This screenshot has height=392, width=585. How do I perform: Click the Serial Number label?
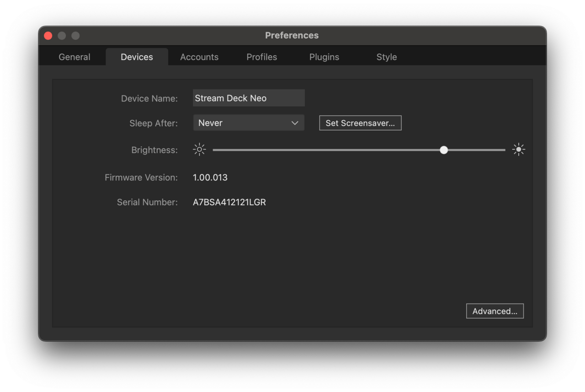[147, 202]
